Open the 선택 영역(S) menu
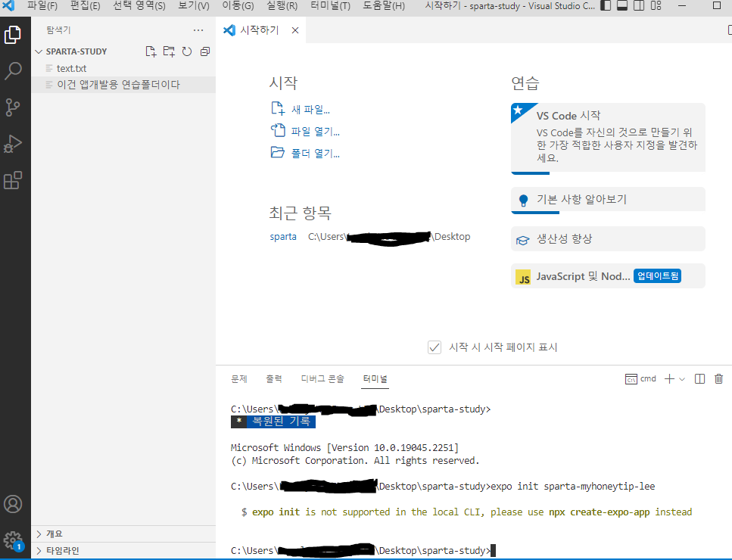 139,5
